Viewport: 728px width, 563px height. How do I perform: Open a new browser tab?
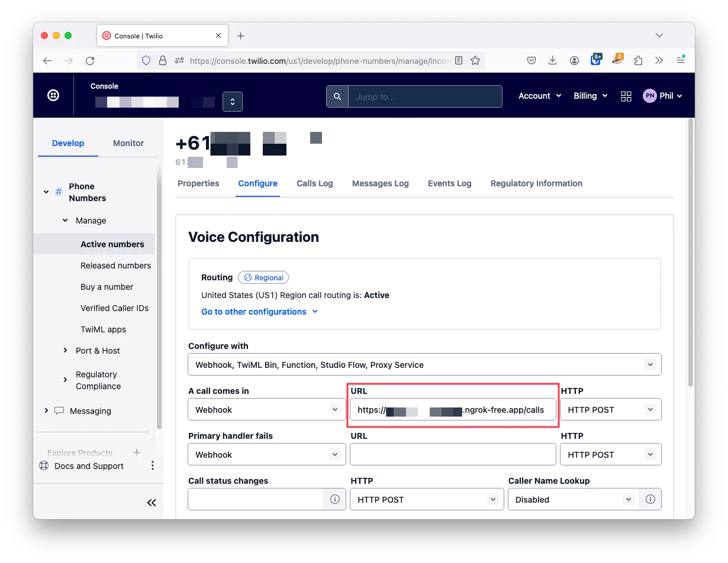coord(240,36)
